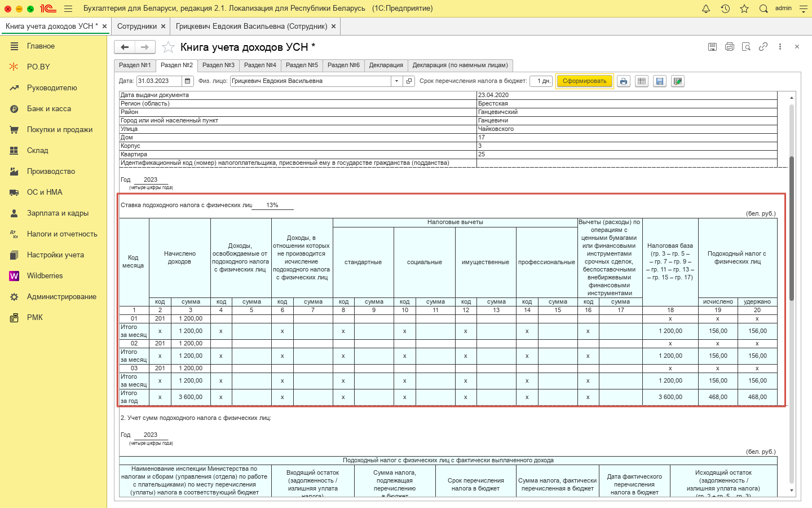This screenshot has height=508, width=812.
Task: Expand the Физ. лицо dropdown list
Action: click(396, 81)
